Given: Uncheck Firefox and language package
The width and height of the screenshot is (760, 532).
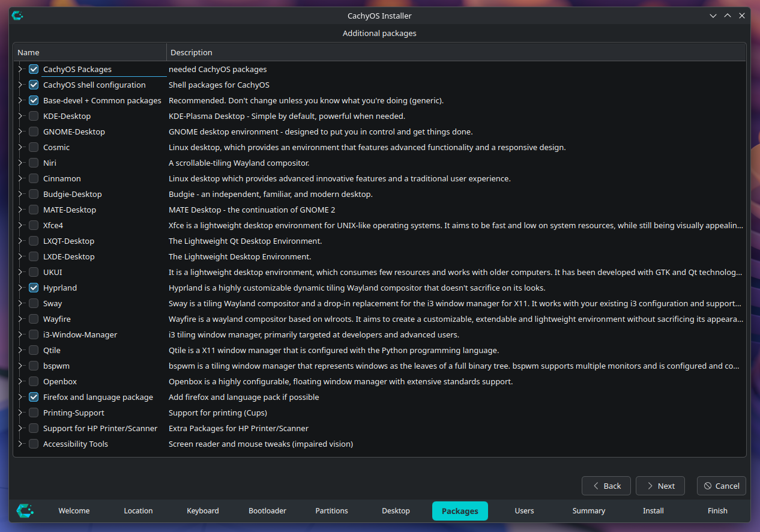Looking at the screenshot, I should pyautogui.click(x=33, y=397).
